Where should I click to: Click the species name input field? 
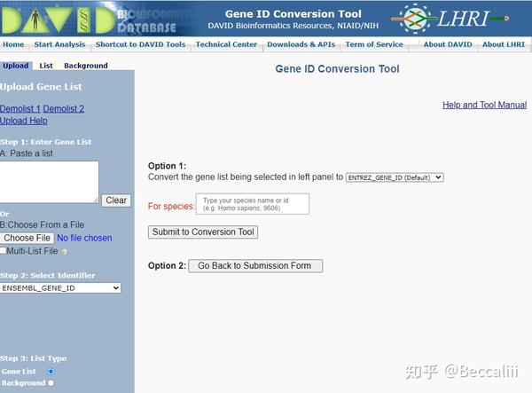(x=253, y=204)
